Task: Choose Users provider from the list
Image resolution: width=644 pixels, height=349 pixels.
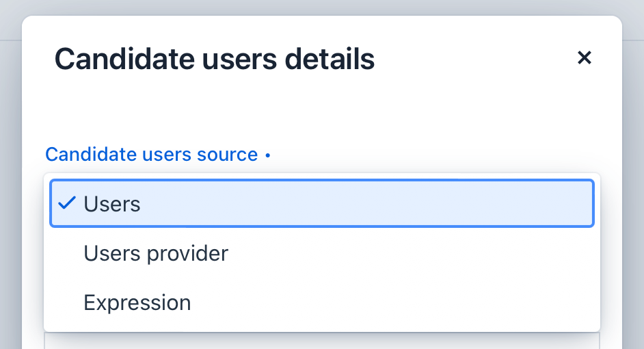Action: [156, 254]
